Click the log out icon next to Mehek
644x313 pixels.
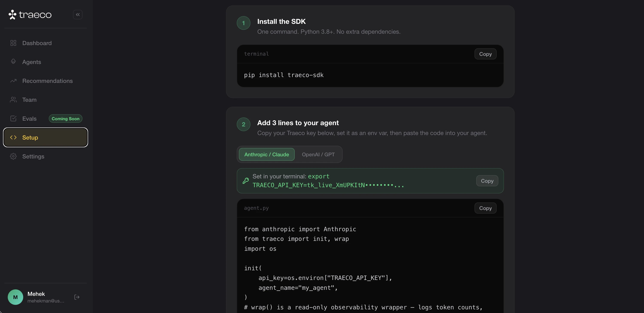77,297
